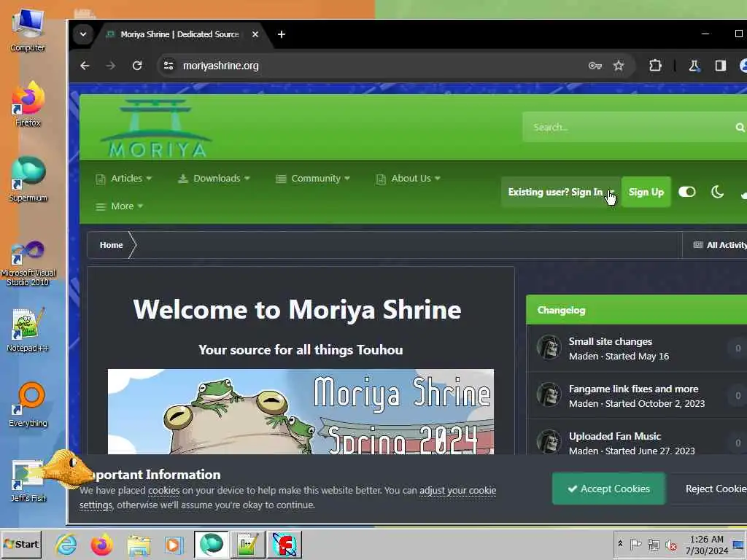Image resolution: width=747 pixels, height=560 pixels.
Task: Open the Notepad++ taskbar button
Action: (248, 544)
